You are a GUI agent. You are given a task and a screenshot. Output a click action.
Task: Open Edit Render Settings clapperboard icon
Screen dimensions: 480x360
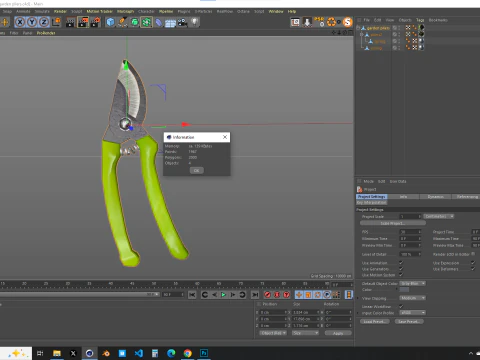tap(95, 22)
